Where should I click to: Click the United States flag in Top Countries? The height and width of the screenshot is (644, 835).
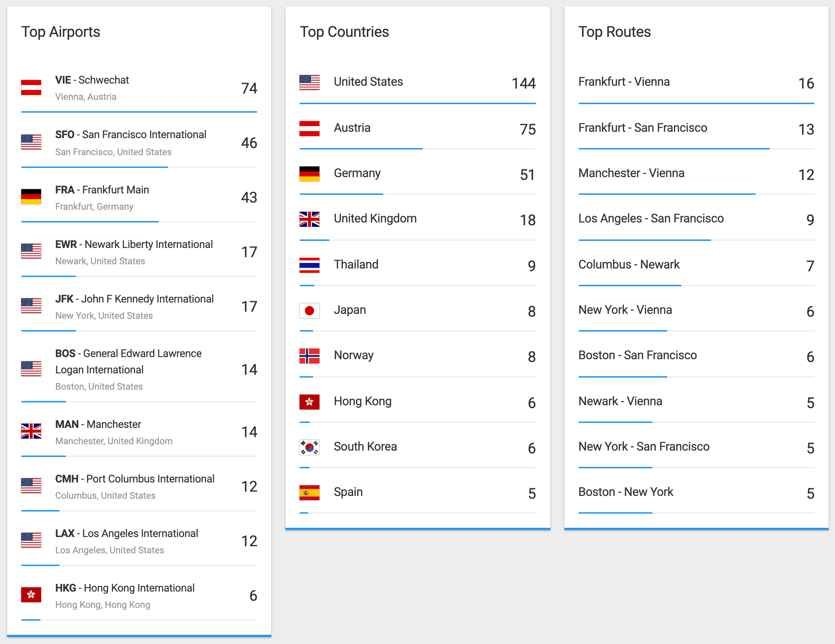point(309,82)
